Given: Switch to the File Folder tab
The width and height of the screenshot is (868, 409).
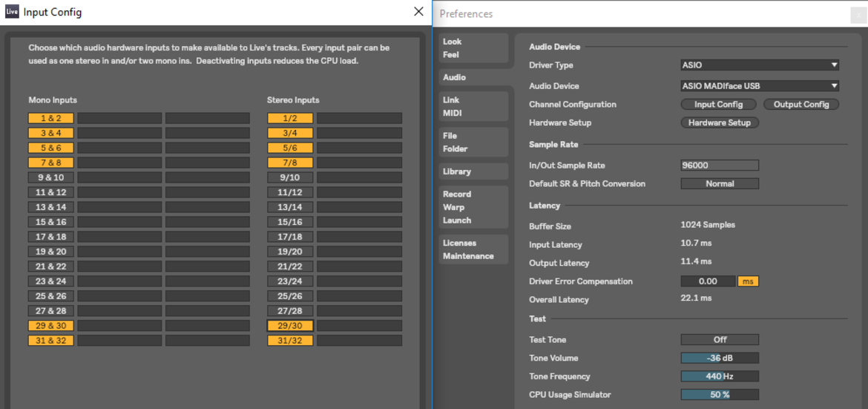Looking at the screenshot, I should tap(473, 142).
